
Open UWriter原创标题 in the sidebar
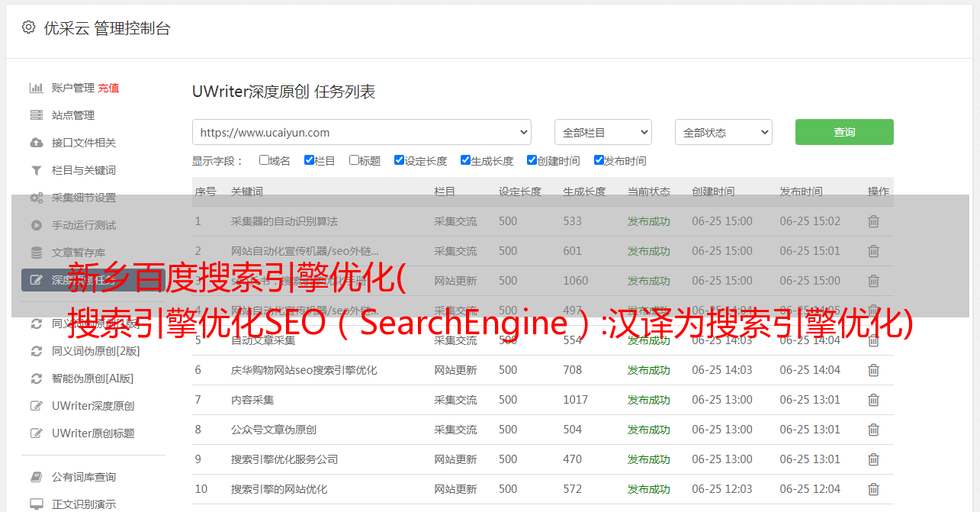tap(93, 433)
